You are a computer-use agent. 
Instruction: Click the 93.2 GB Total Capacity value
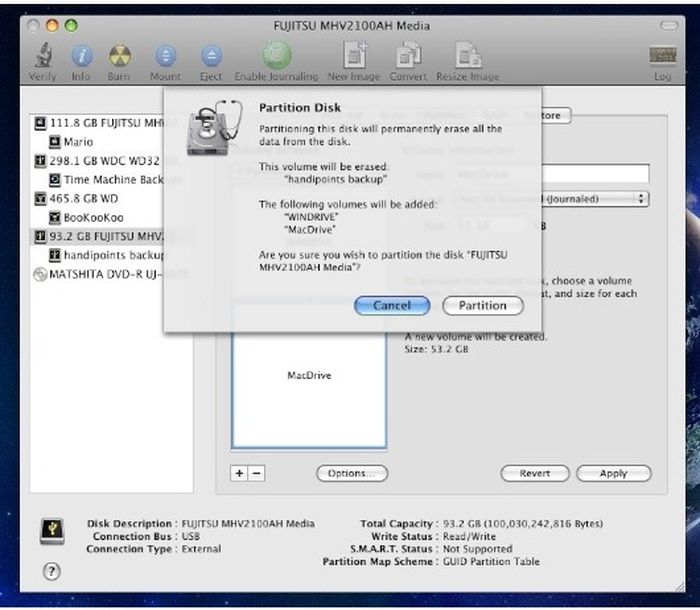click(523, 523)
